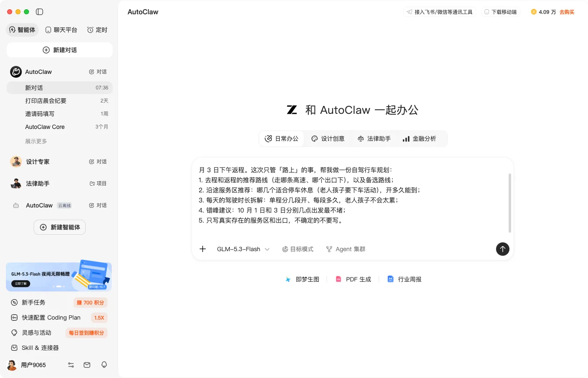This screenshot has height=378, width=588.
Task: Open the 邀请码填写 conversation
Action: 60,114
